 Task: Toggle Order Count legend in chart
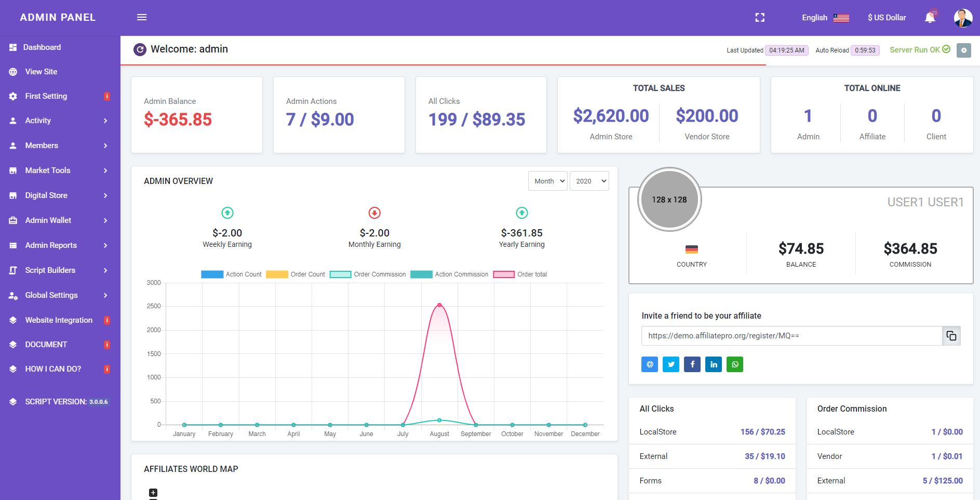[296, 274]
